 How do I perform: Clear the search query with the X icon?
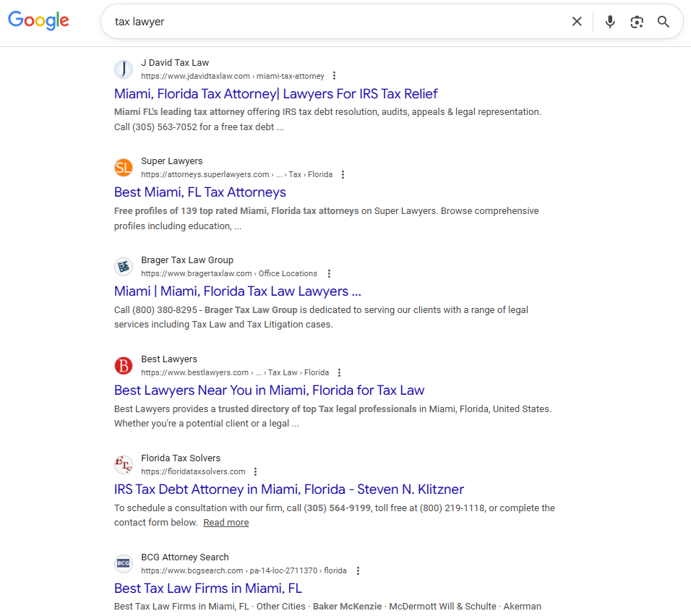click(577, 22)
